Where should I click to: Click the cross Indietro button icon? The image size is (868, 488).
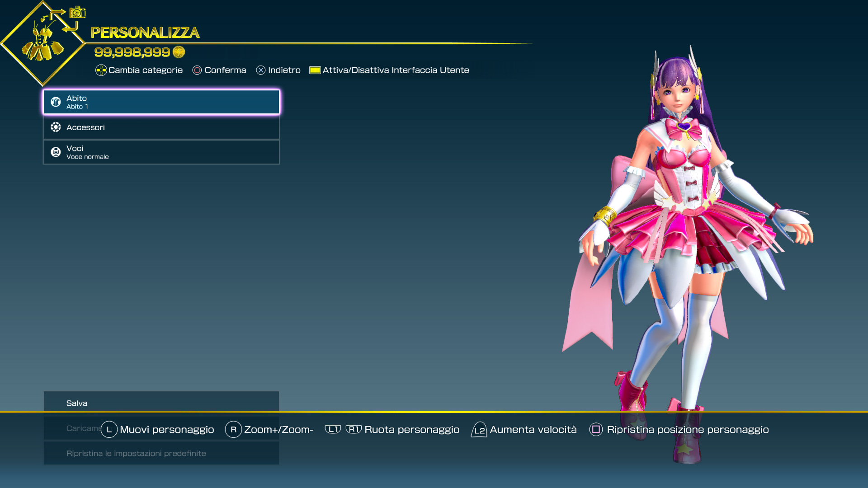(x=261, y=70)
